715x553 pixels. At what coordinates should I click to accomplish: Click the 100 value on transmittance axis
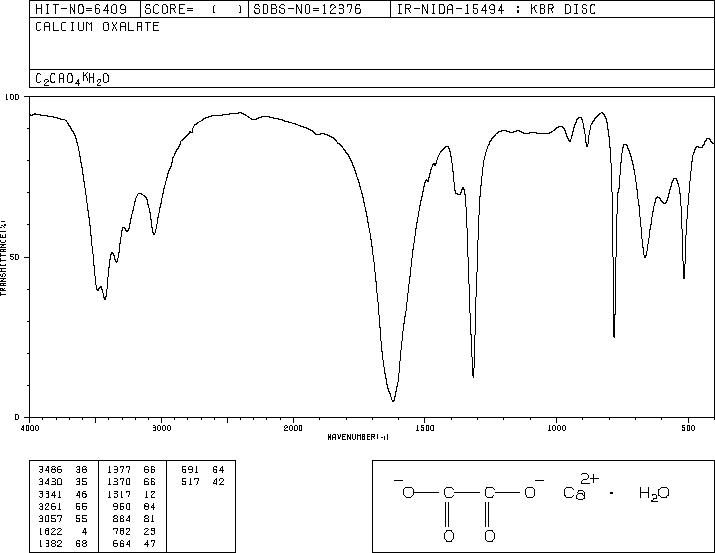[12, 97]
